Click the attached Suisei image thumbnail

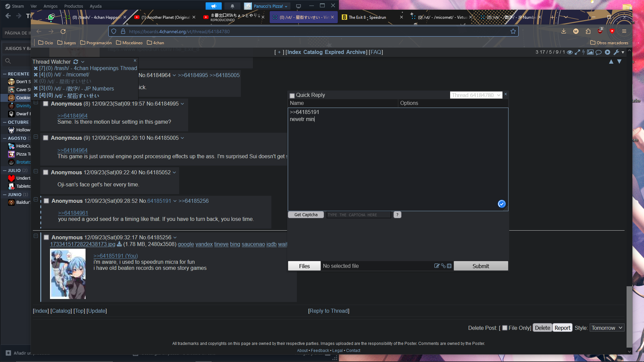point(68,274)
